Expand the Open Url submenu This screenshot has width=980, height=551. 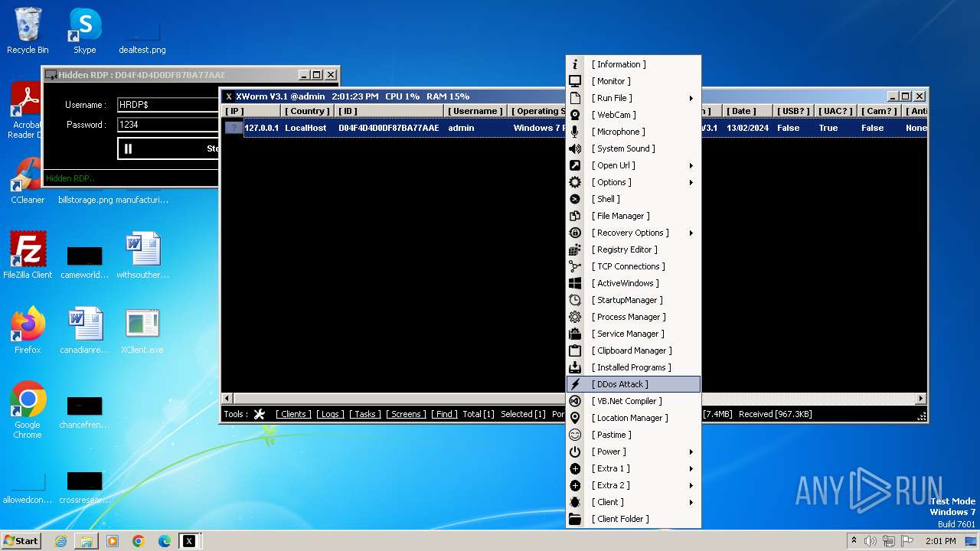tap(691, 165)
